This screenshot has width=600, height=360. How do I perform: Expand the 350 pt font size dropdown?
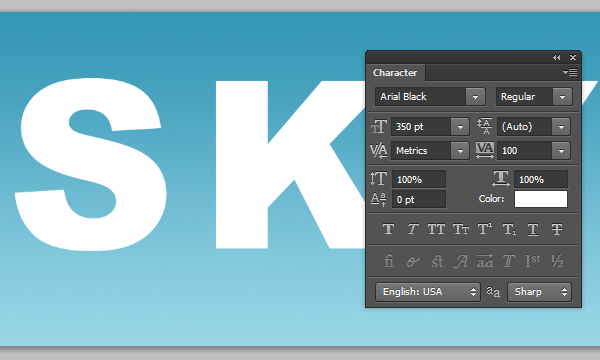click(460, 127)
